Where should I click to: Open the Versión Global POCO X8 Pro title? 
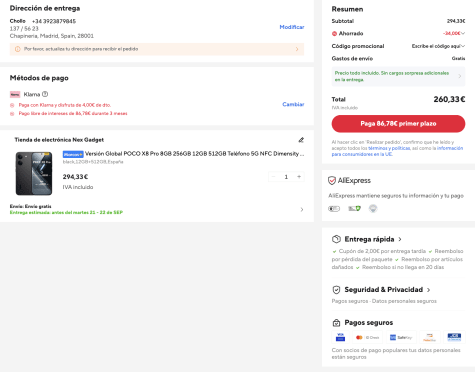click(x=194, y=154)
